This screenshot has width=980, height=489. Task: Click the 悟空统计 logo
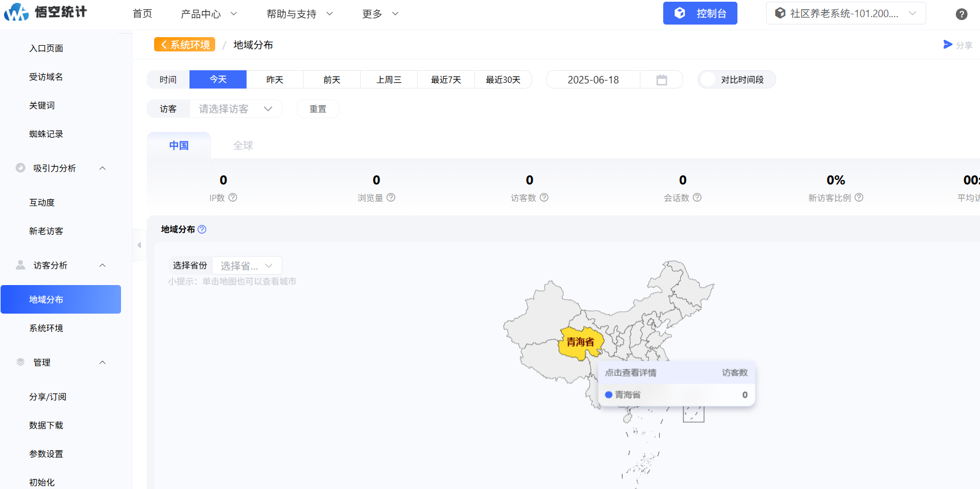[x=45, y=12]
